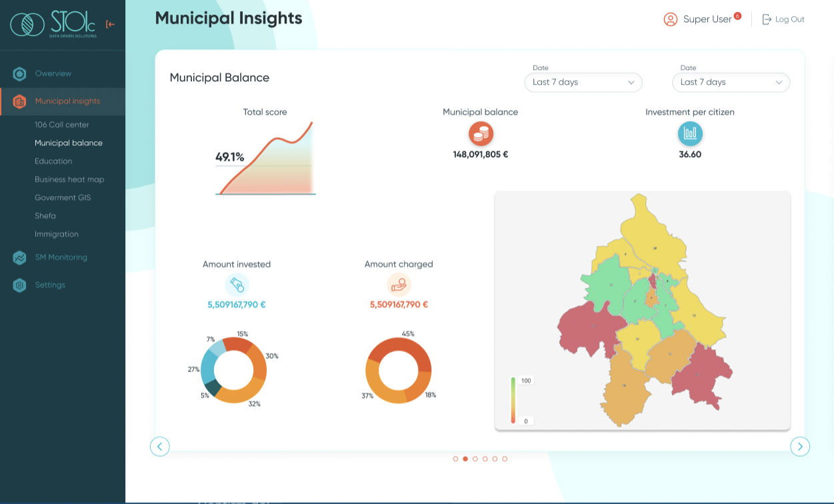Image resolution: width=834 pixels, height=504 pixels.
Task: Open the Shefa page
Action: pyautogui.click(x=45, y=216)
